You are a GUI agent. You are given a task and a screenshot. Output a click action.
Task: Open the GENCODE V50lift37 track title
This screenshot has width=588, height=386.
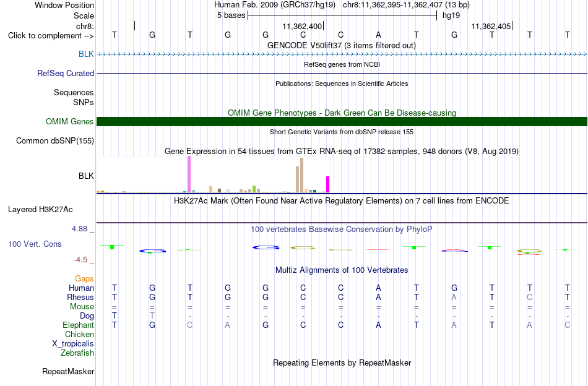coord(342,45)
